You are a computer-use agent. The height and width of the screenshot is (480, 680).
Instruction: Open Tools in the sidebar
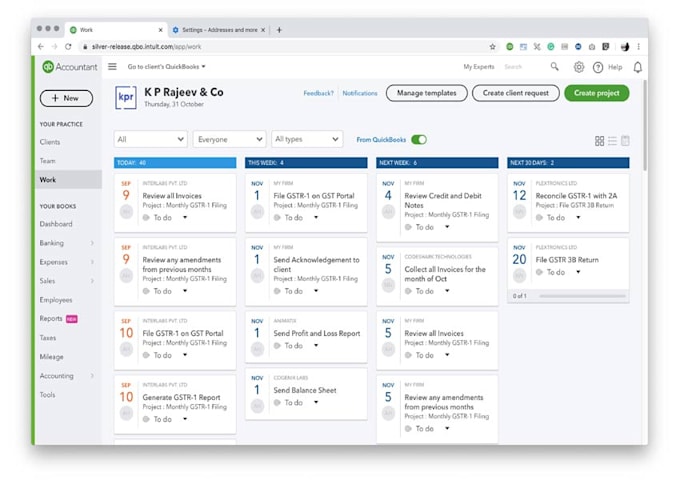pos(47,395)
